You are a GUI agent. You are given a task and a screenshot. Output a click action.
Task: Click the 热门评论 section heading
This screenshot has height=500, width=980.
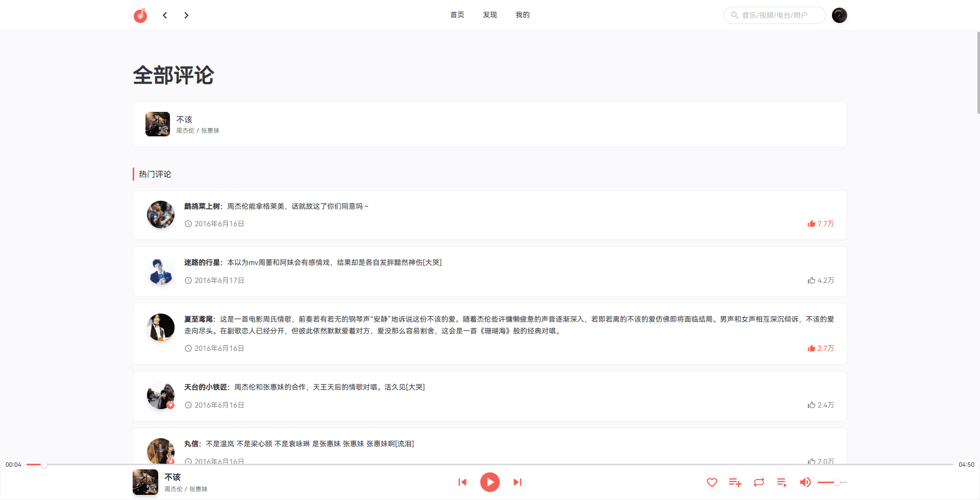click(x=155, y=174)
